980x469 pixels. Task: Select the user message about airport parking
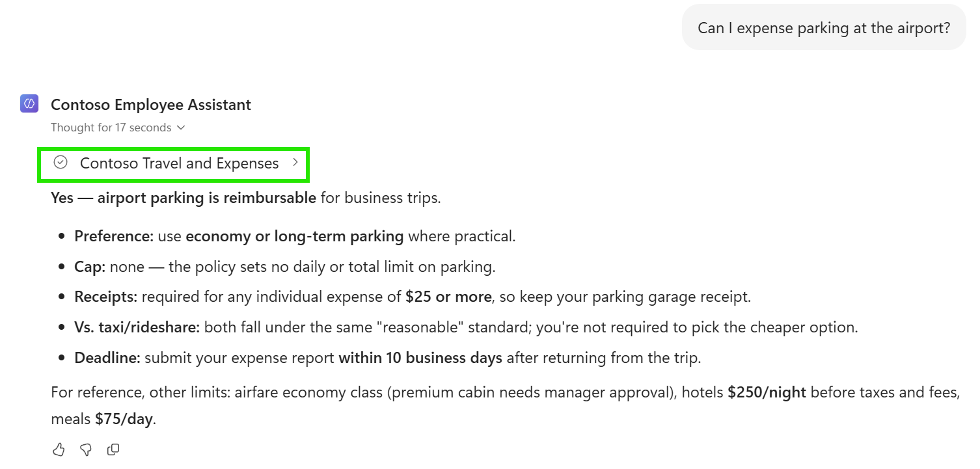click(x=824, y=28)
